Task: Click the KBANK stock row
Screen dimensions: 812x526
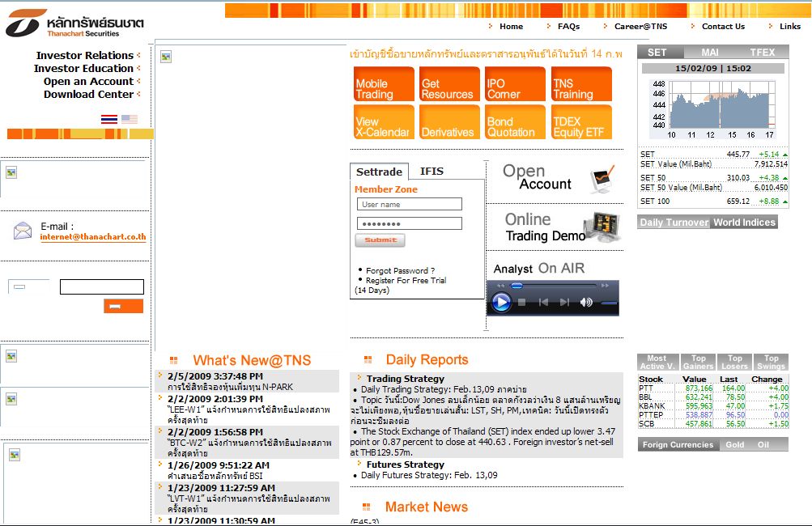Action: click(x=713, y=406)
